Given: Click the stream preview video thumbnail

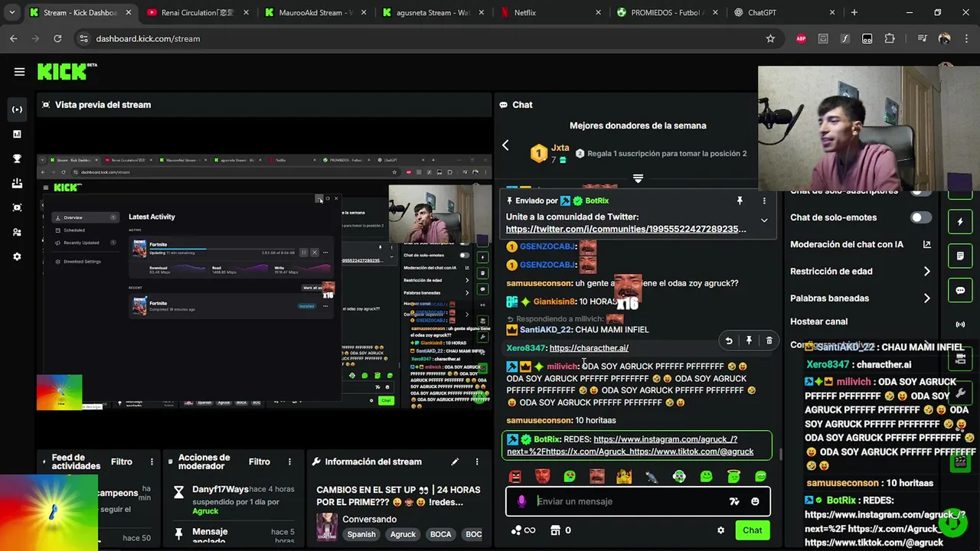Looking at the screenshot, I should click(x=264, y=282).
